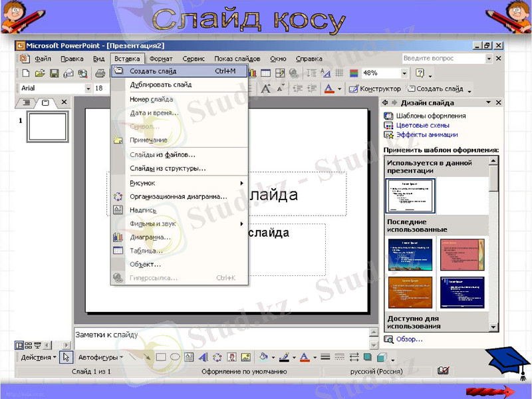Open a new presentation with the New icon
Image resolution: width=532 pixels, height=399 pixels.
[25, 74]
